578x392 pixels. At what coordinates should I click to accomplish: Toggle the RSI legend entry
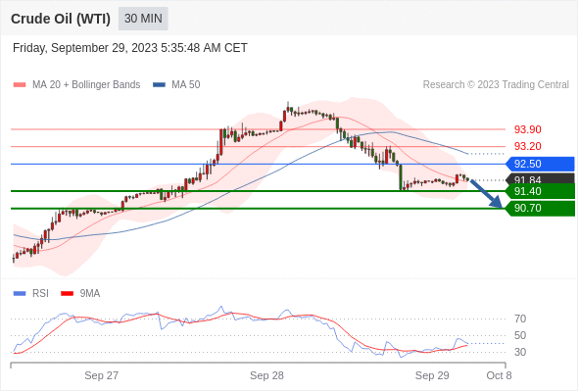tap(30, 294)
